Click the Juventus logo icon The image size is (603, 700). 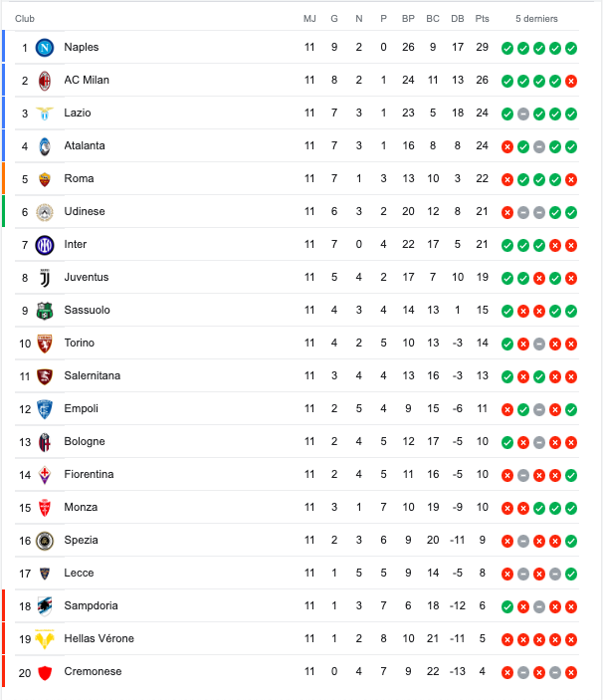click(x=44, y=277)
